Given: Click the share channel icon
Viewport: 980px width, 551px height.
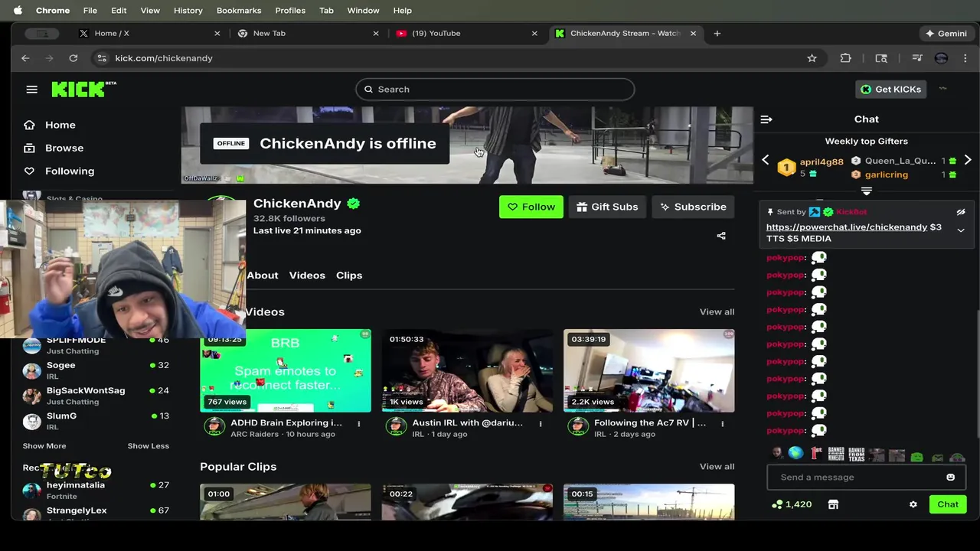Looking at the screenshot, I should 720,236.
